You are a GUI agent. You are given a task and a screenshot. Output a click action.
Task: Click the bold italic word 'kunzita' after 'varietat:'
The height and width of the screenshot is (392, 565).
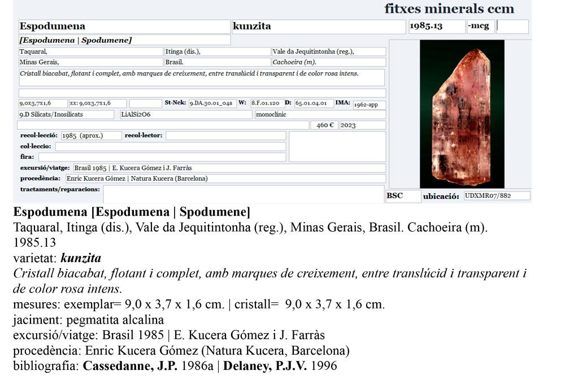pyautogui.click(x=81, y=258)
